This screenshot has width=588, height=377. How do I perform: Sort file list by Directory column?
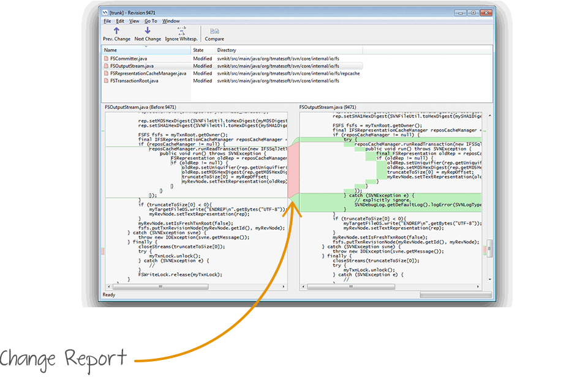[227, 50]
